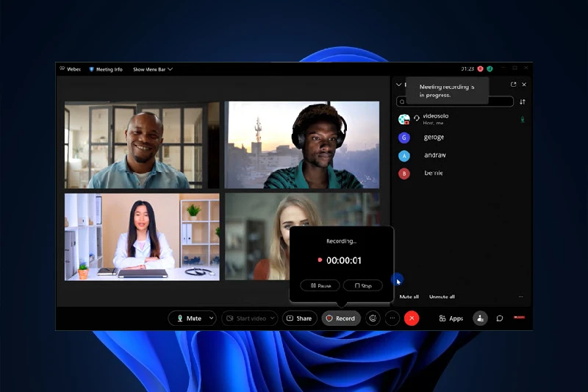588x392 pixels.
Task: Click the sort participants icon
Action: pos(523,101)
